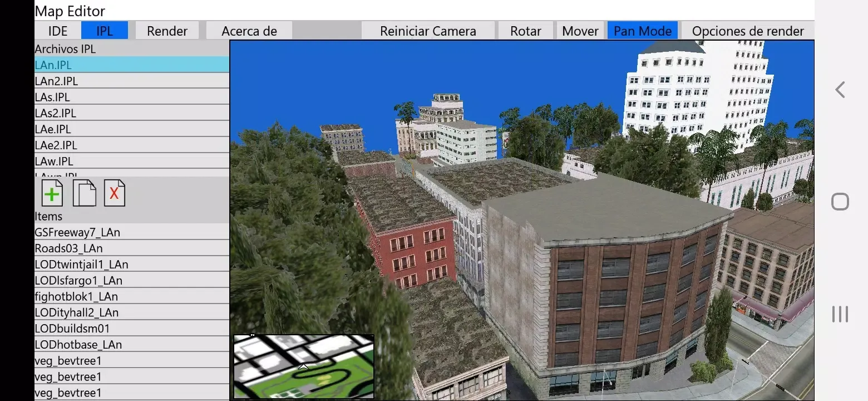Select LODhotbase_LAn item
Screen dimensions: 868x401
[132, 345]
